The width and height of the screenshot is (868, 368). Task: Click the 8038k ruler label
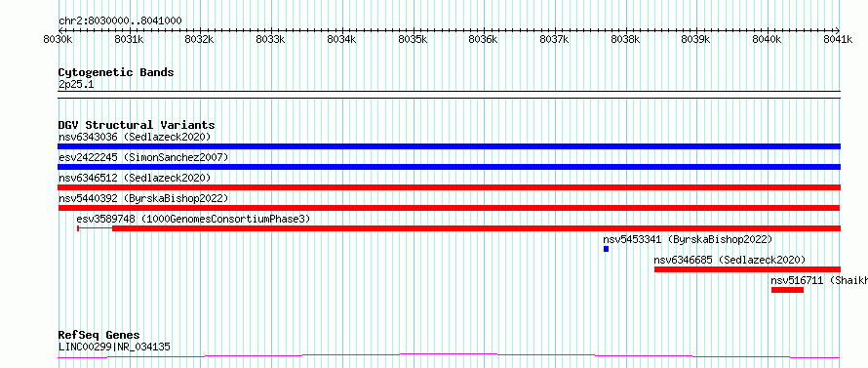tap(625, 39)
